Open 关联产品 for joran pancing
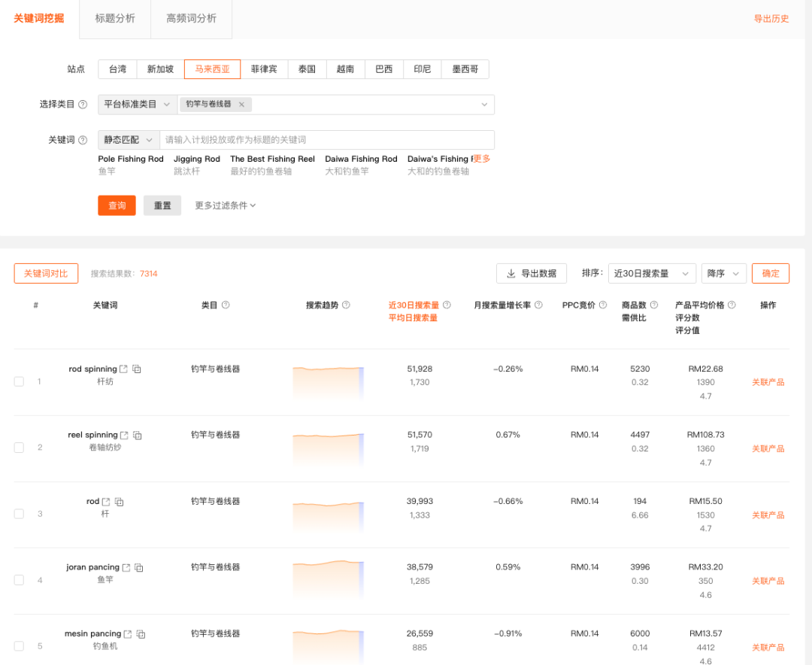This screenshot has width=812, height=665. pyautogui.click(x=768, y=581)
